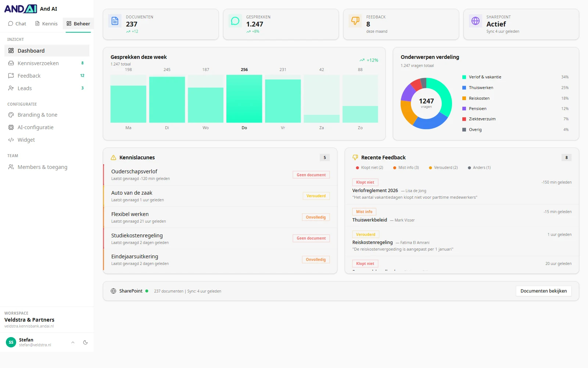Screen dimensions: 588x368
Task: Click the Do bar with 256 conversations
Action: point(244,99)
